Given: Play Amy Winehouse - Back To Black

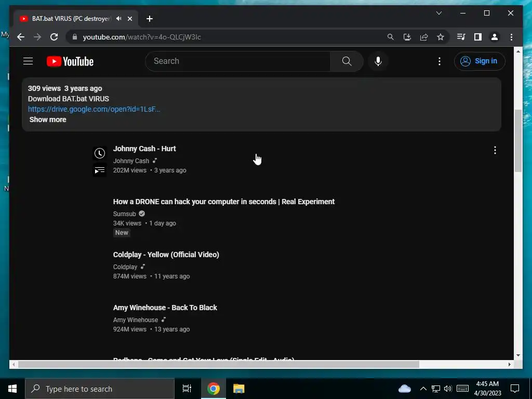Looking at the screenshot, I should (165, 308).
